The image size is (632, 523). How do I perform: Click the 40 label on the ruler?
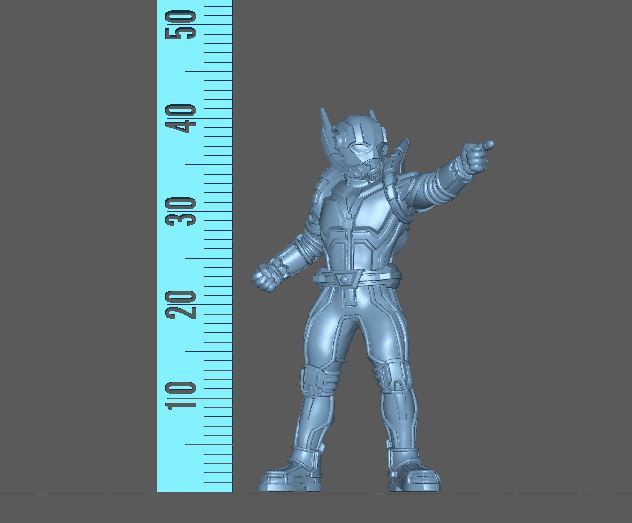(x=183, y=119)
